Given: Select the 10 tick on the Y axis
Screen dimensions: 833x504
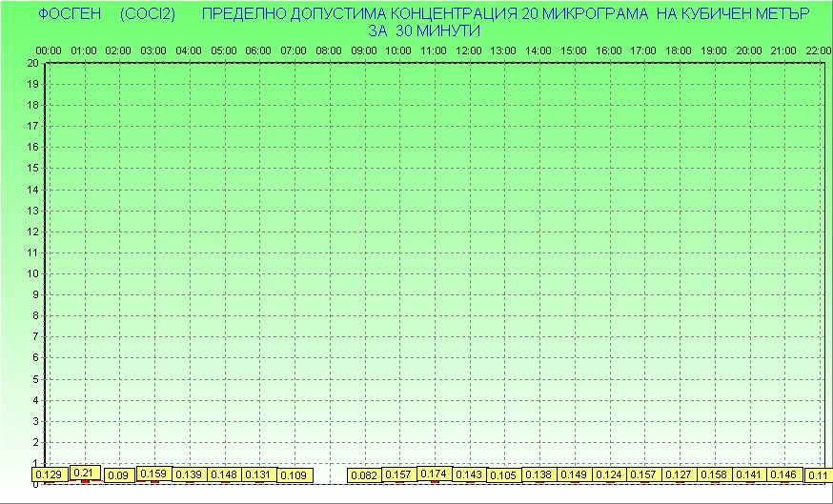Looking at the screenshot, I should 32,273.
